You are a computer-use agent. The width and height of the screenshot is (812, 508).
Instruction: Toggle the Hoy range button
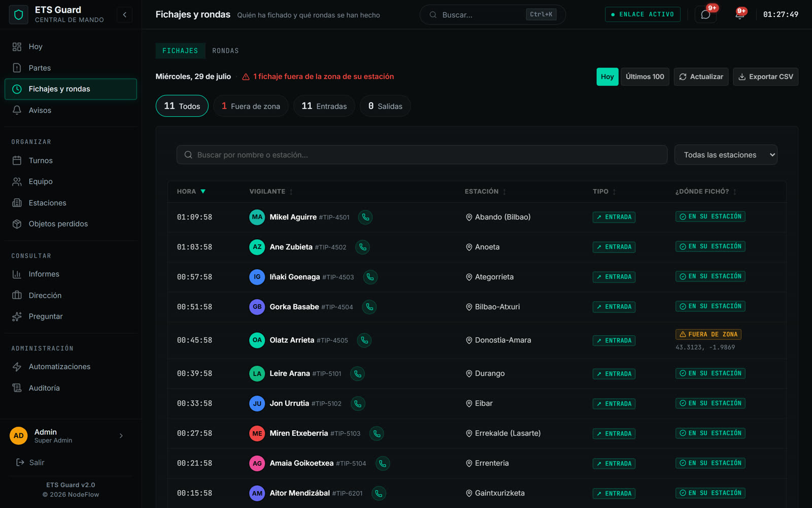pyautogui.click(x=607, y=77)
